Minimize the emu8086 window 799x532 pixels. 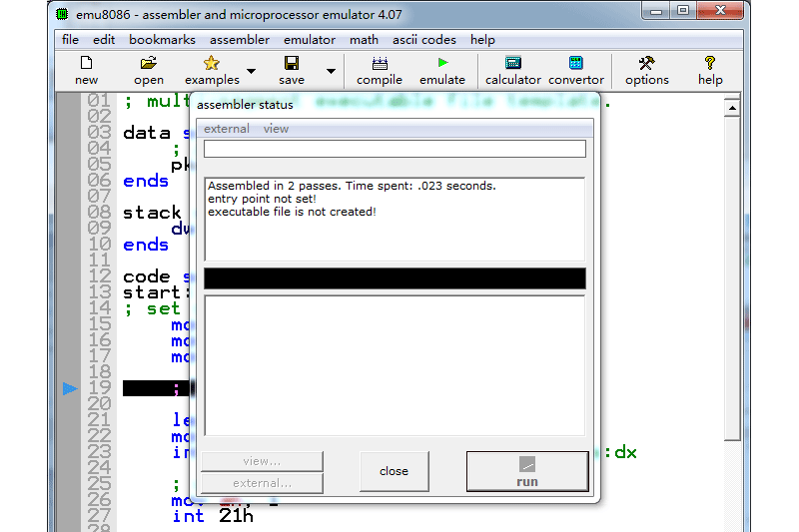656,11
